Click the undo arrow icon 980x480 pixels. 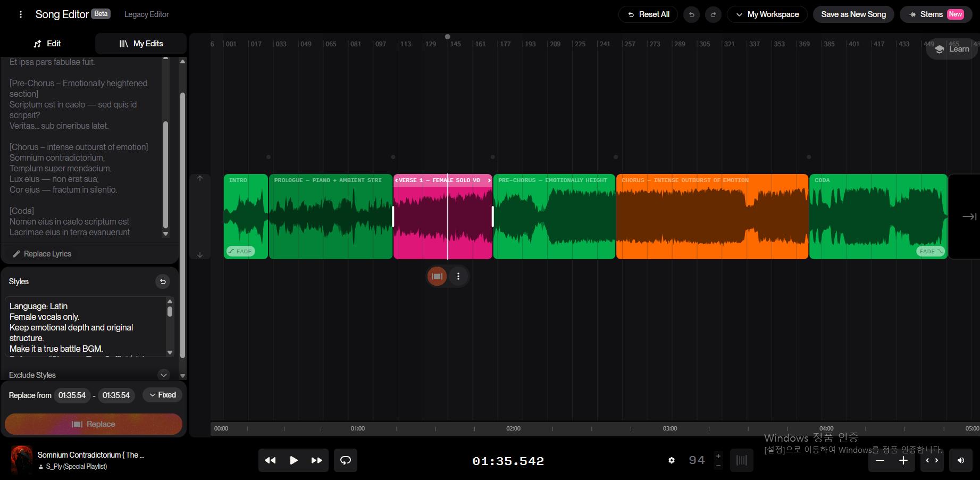[691, 14]
